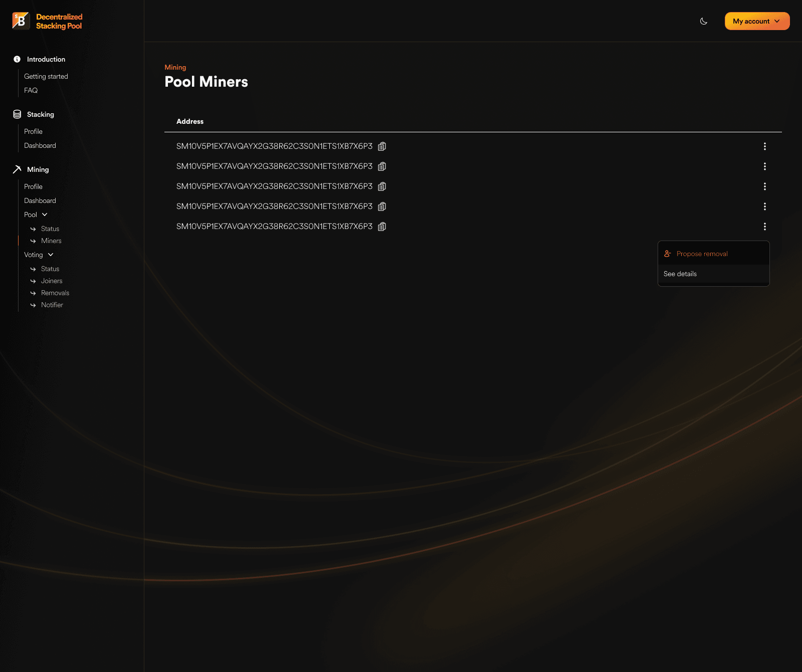Click the Propose removal person icon
802x672 pixels.
coord(667,254)
